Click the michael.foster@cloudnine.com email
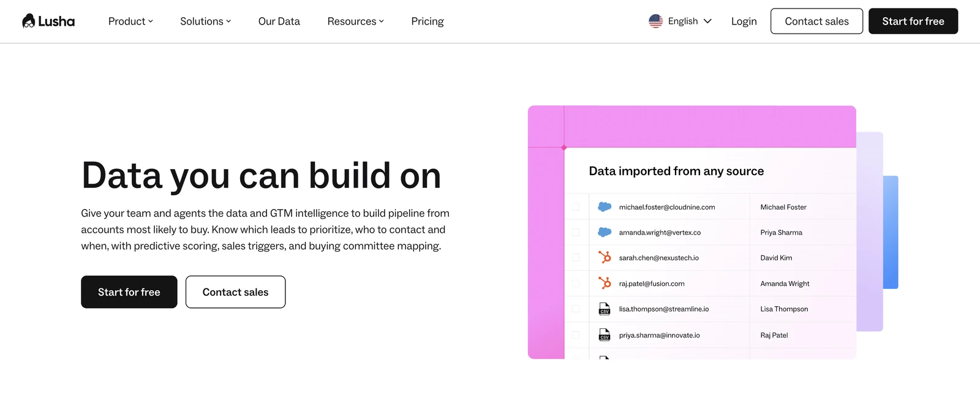 point(667,207)
